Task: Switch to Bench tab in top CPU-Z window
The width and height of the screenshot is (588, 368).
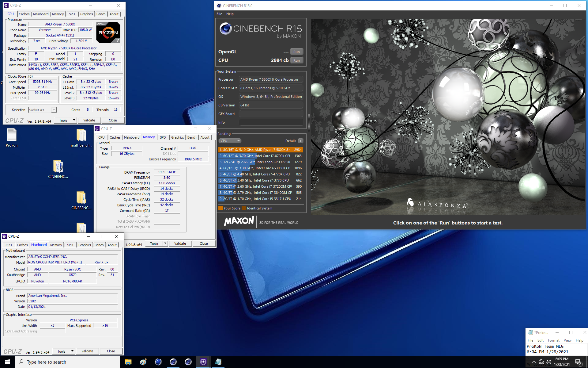Action: pos(101,14)
